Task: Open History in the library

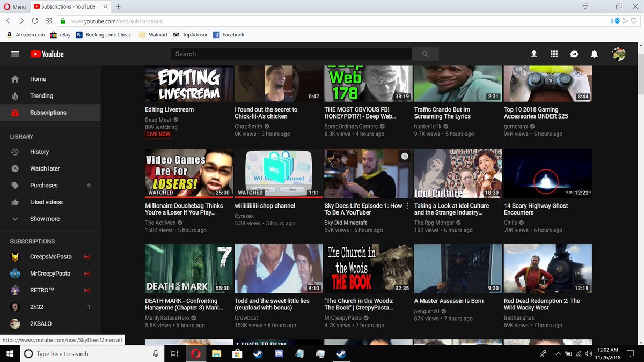Action: tap(50, 152)
